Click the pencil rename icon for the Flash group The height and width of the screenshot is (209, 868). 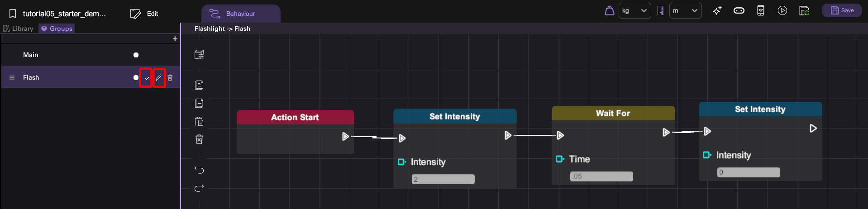click(159, 78)
